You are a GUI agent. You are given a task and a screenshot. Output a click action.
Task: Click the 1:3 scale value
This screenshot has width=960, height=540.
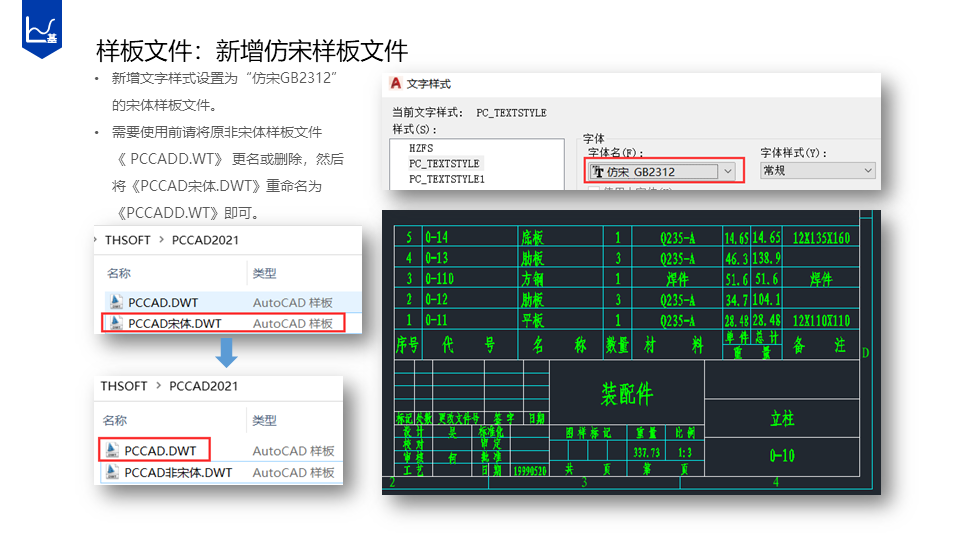click(x=684, y=452)
